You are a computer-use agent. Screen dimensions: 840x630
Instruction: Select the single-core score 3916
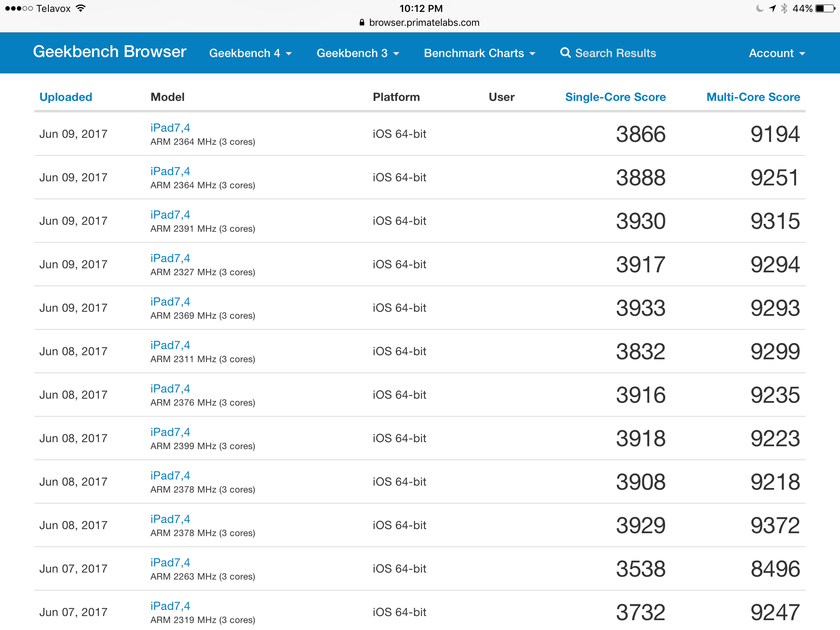point(641,395)
